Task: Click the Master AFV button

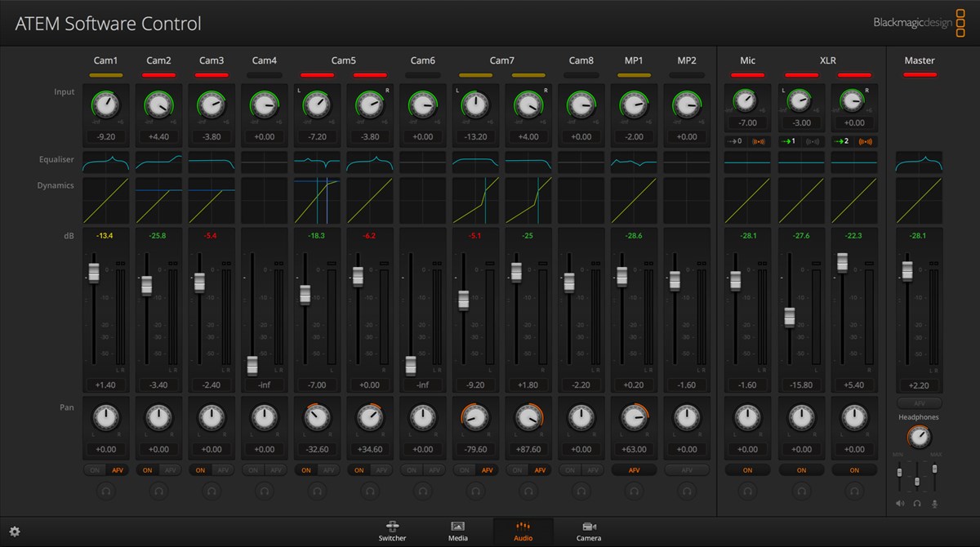Action: (x=919, y=403)
